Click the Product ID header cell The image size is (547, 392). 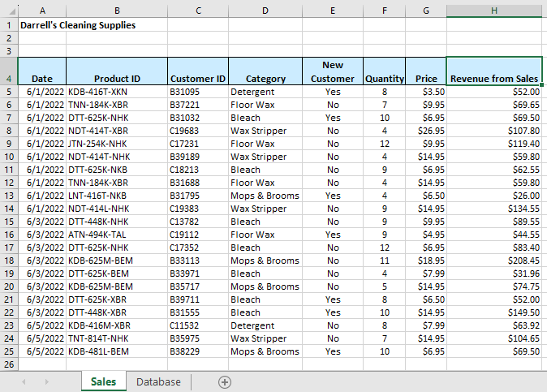pyautogui.click(x=117, y=71)
